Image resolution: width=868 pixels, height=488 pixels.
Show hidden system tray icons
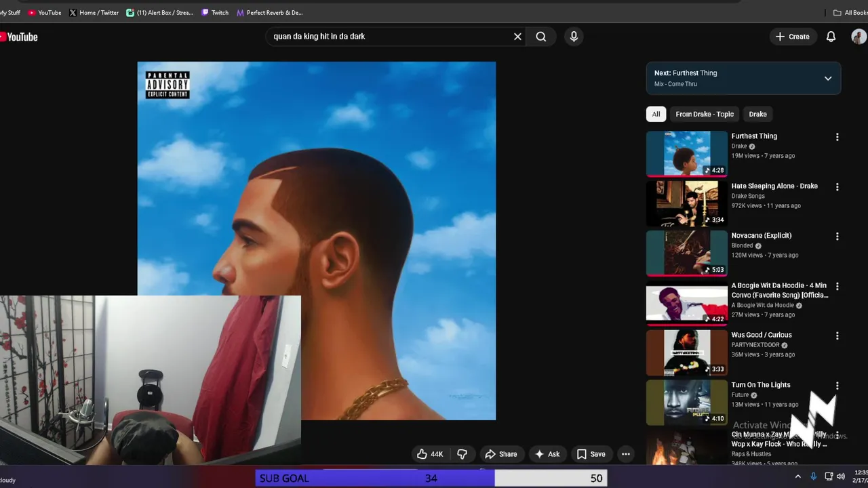[x=797, y=476]
